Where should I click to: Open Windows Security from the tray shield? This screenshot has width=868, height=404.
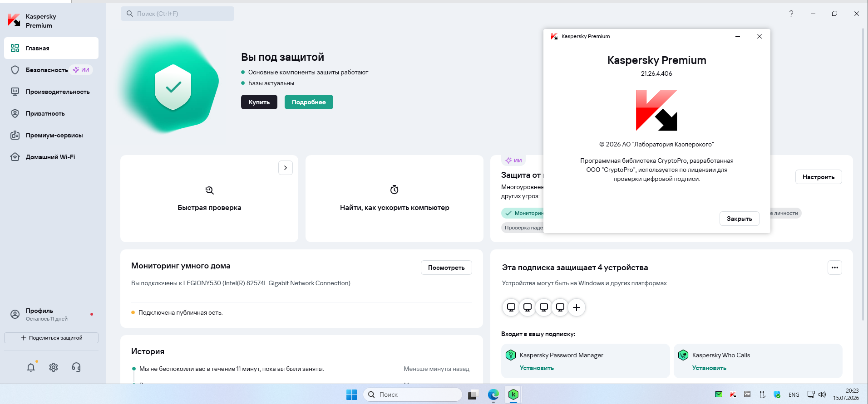point(777,394)
